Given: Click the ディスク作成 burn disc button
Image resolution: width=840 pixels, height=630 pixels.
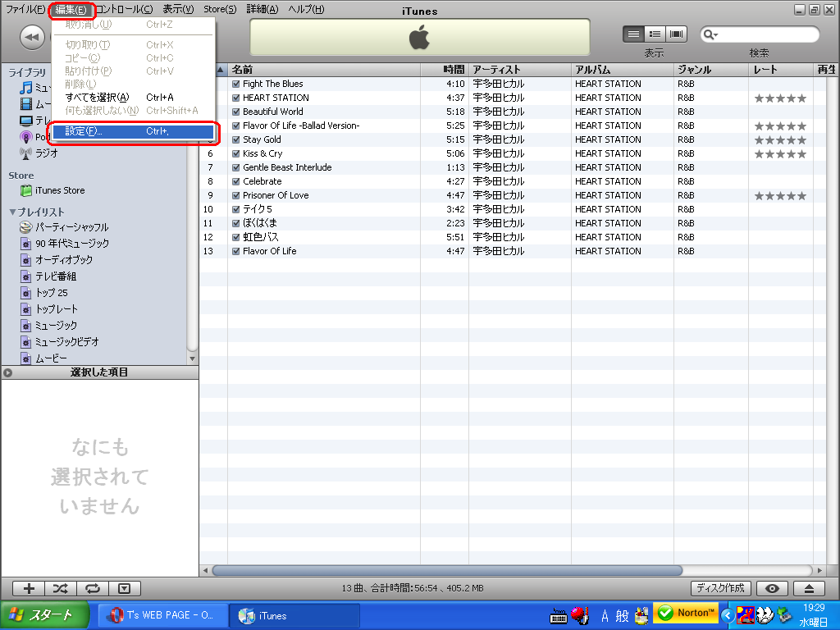Looking at the screenshot, I should [720, 589].
